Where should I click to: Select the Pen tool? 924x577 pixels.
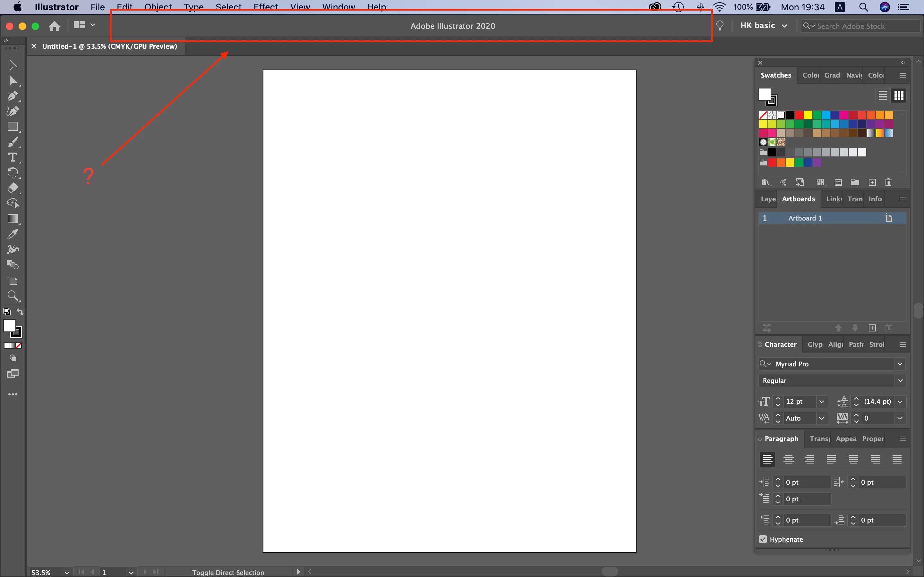click(x=12, y=96)
